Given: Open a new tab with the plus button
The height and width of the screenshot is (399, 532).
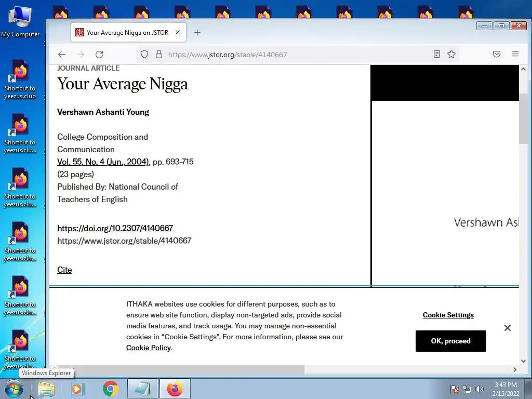Looking at the screenshot, I should pos(197,33).
